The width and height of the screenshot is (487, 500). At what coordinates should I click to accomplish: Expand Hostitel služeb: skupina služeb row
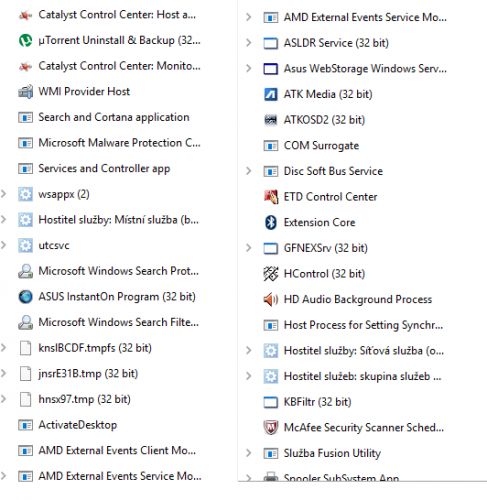pos(249,376)
